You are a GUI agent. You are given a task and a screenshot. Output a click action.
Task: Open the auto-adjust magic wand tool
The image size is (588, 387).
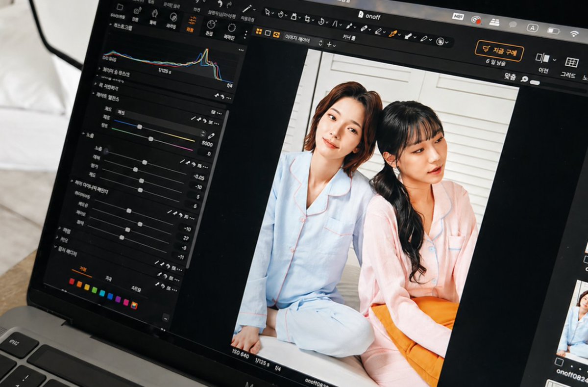point(246,8)
